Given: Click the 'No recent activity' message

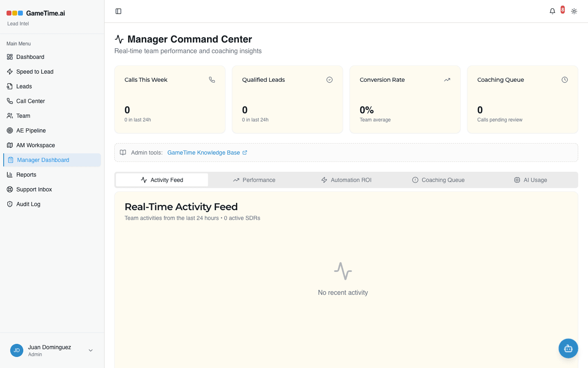Looking at the screenshot, I should [343, 293].
